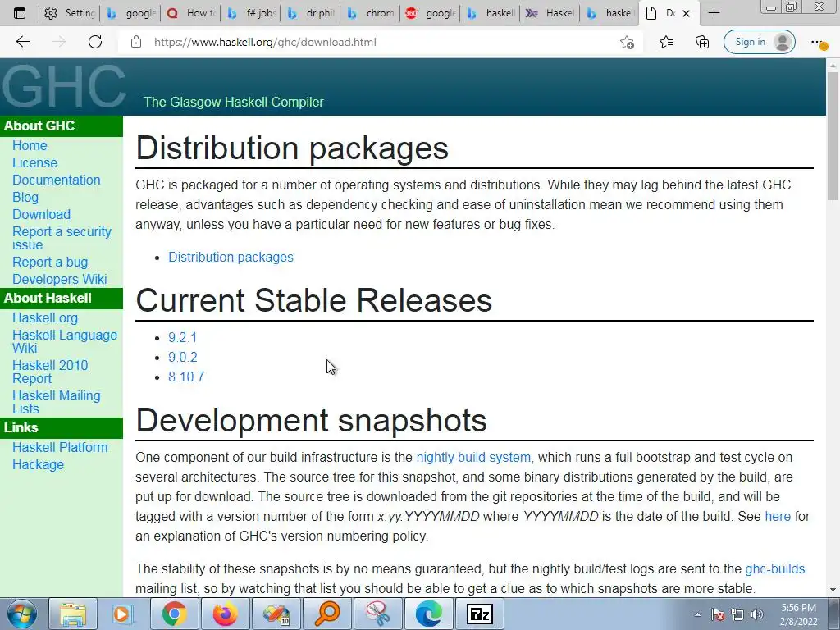
Task: Open a new browser tab
Action: point(714,13)
